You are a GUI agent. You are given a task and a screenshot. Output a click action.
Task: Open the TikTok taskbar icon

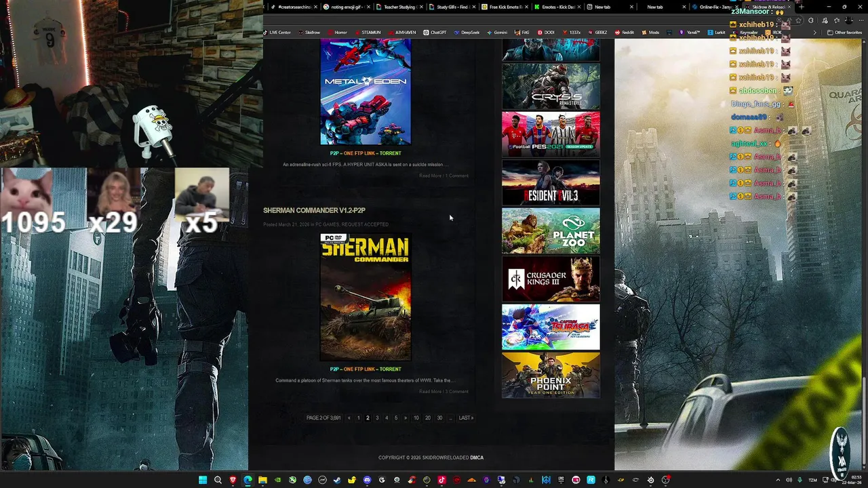pyautogui.click(x=441, y=480)
